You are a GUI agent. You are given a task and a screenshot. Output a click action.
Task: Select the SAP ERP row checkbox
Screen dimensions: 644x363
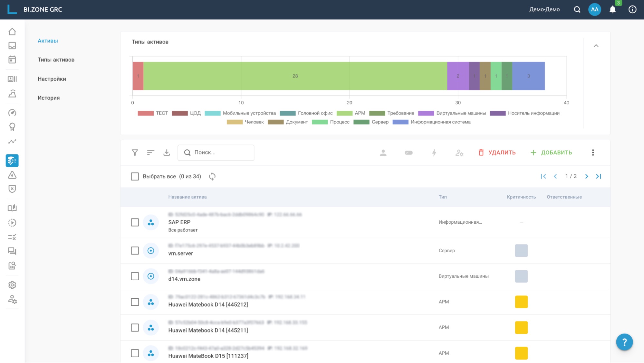135,222
